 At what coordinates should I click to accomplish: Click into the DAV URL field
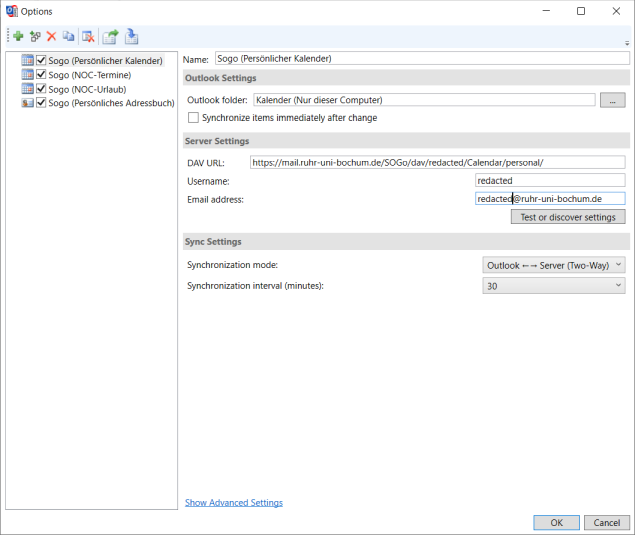click(x=437, y=162)
